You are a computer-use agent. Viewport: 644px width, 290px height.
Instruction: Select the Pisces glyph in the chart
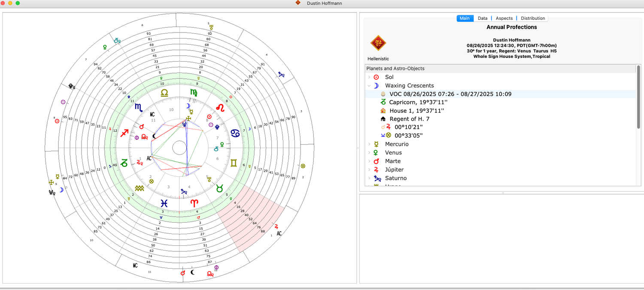point(164,203)
